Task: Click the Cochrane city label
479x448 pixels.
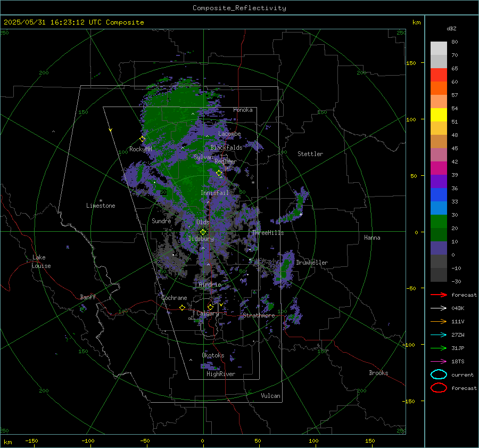Action: [174, 298]
